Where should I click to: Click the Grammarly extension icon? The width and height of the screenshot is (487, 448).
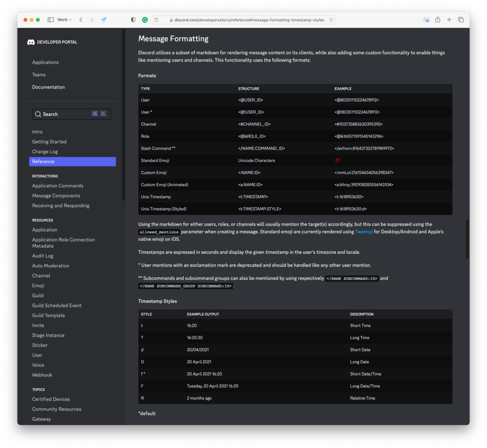click(145, 19)
